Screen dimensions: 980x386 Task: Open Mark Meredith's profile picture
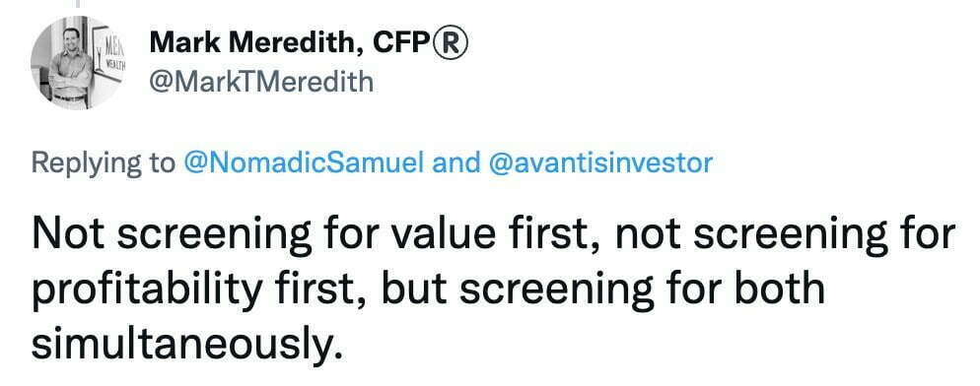point(78,62)
